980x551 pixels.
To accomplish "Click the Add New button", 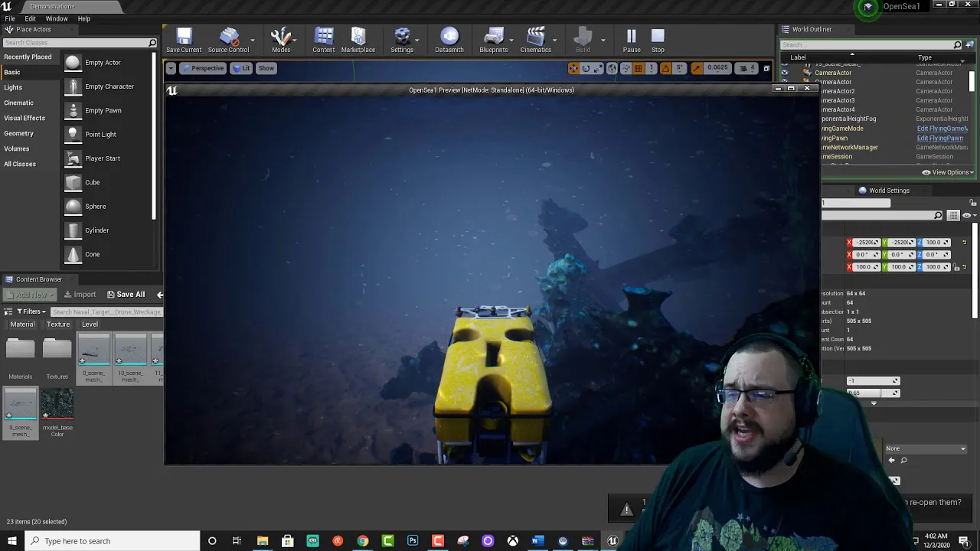I will 31,295.
